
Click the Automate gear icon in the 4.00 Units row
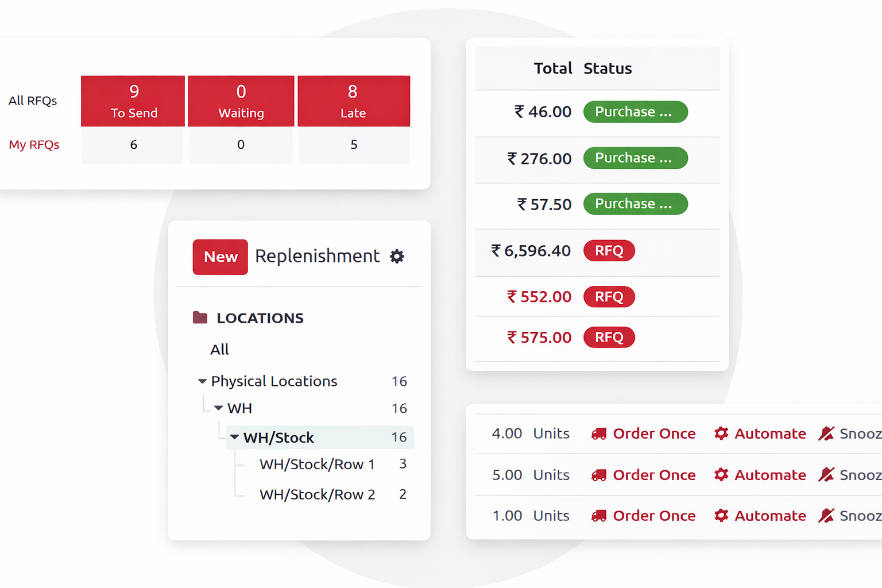[x=721, y=434]
